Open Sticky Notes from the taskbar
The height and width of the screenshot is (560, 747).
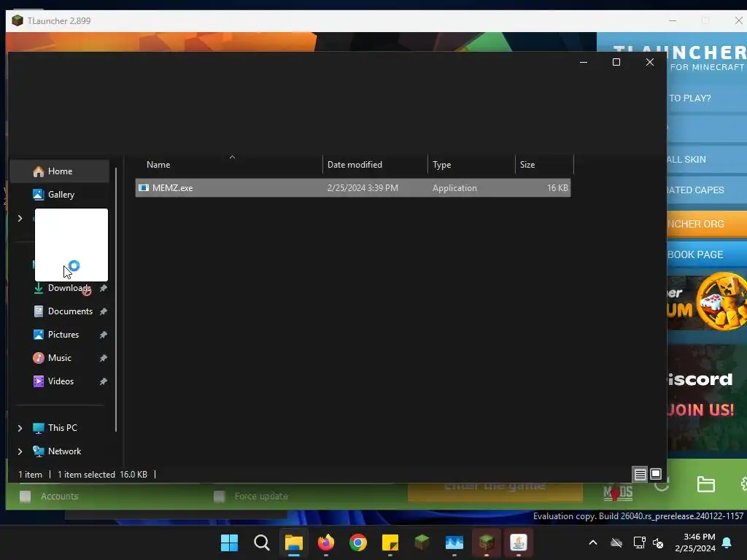coord(390,542)
